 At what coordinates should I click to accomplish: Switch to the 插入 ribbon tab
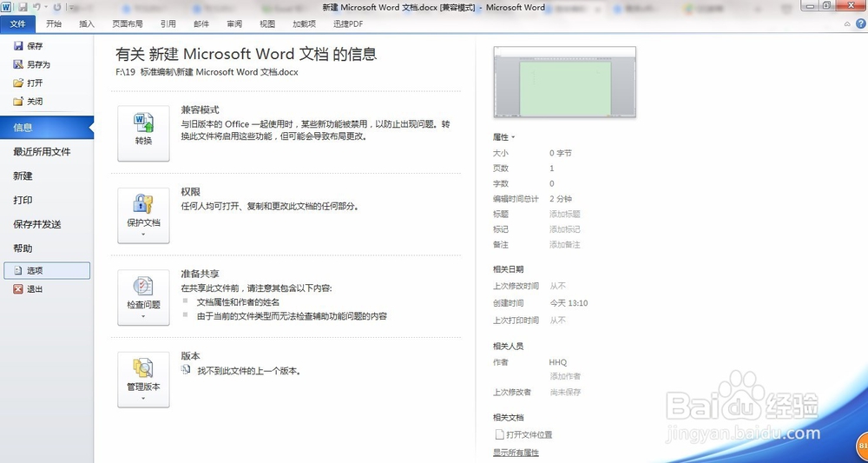coord(87,23)
